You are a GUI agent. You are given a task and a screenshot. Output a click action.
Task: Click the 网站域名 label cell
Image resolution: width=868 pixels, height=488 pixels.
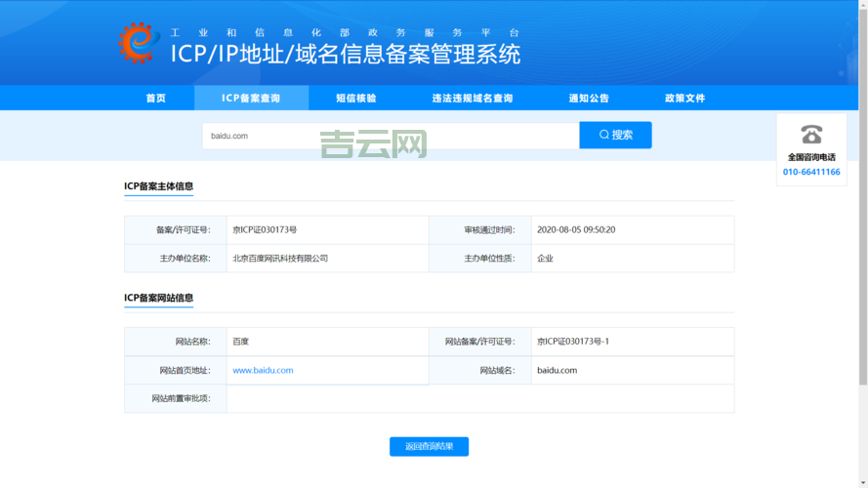click(480, 370)
